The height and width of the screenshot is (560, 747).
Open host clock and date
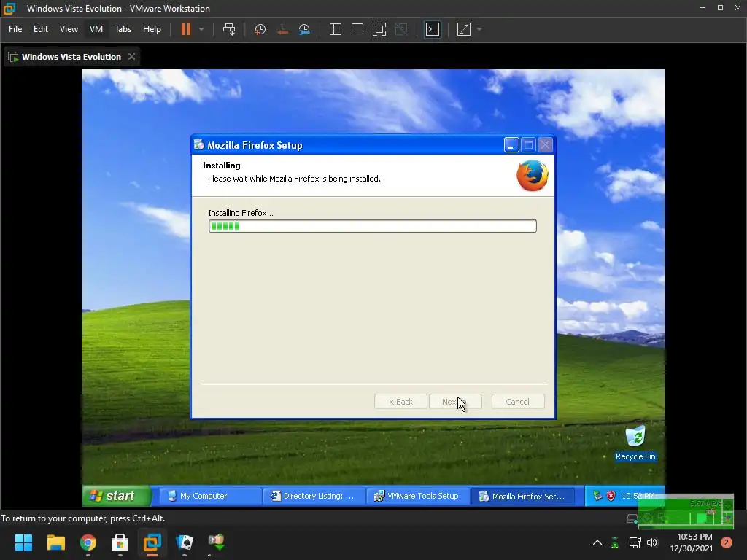point(692,542)
